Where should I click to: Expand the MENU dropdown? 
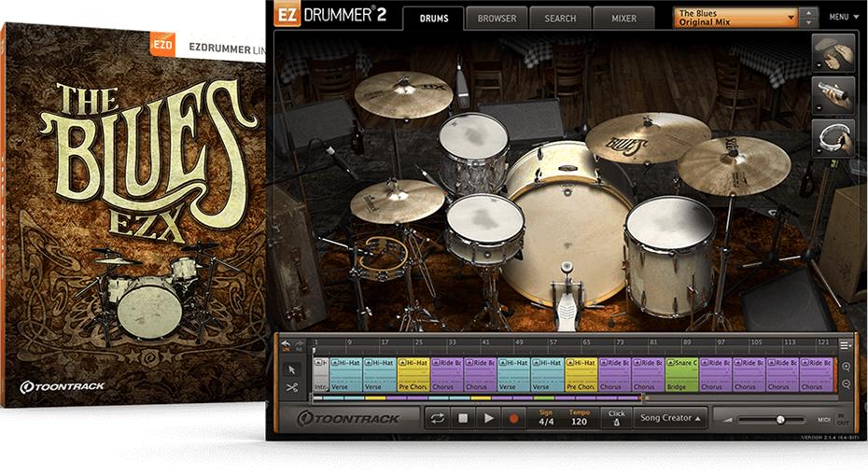click(844, 17)
